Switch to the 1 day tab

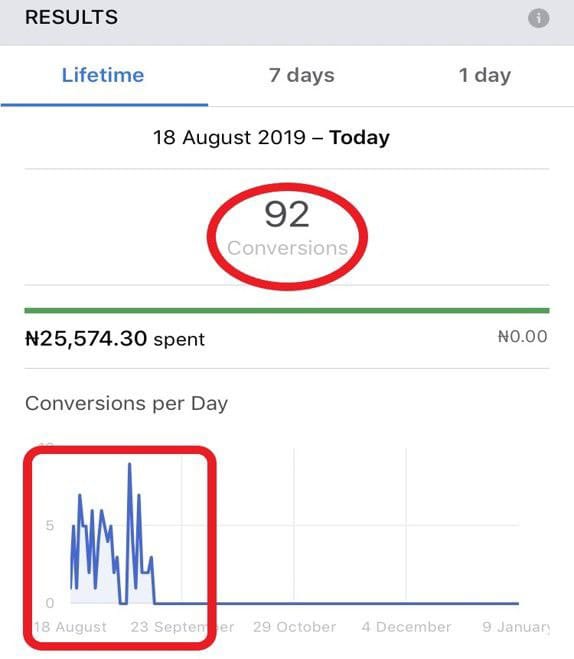pyautogui.click(x=484, y=76)
